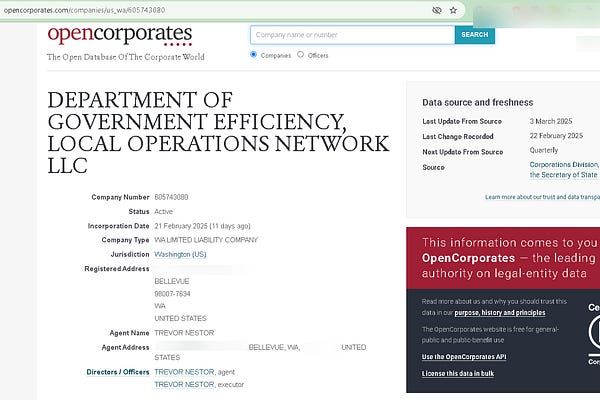This screenshot has height=400, width=600.
Task: Open the TREVOR NESTOR executor officer link
Action: (184, 384)
